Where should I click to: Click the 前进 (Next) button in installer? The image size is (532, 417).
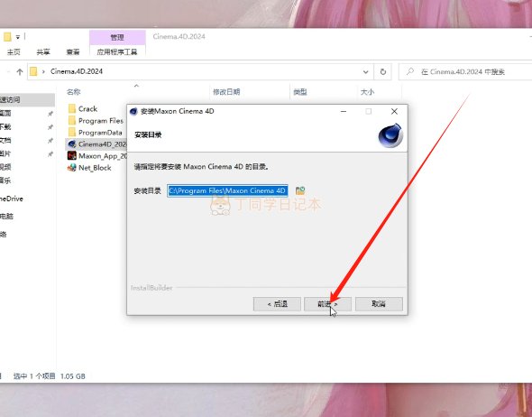click(x=327, y=304)
